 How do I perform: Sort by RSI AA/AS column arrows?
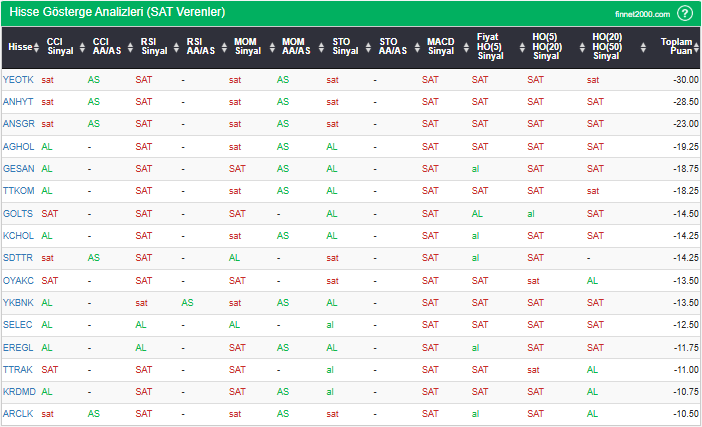[x=224, y=47]
